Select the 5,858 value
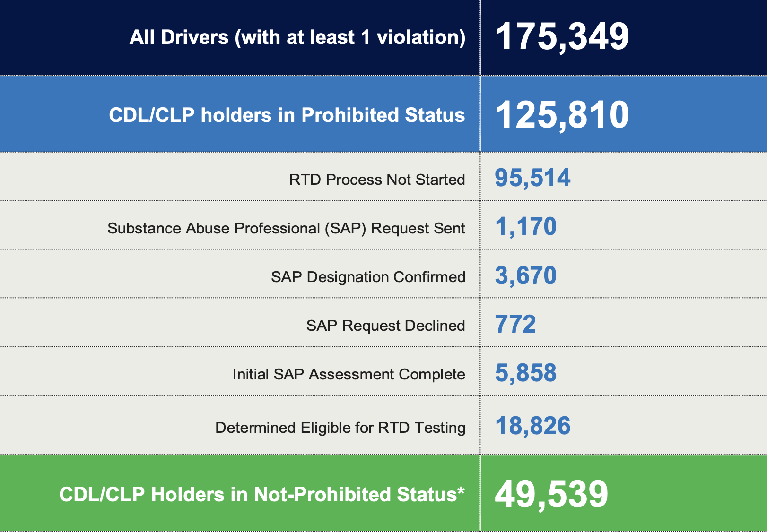767x532 pixels. tap(525, 373)
